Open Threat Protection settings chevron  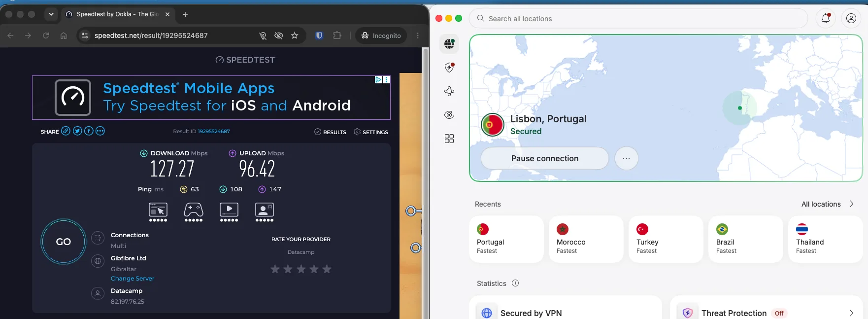click(x=851, y=313)
